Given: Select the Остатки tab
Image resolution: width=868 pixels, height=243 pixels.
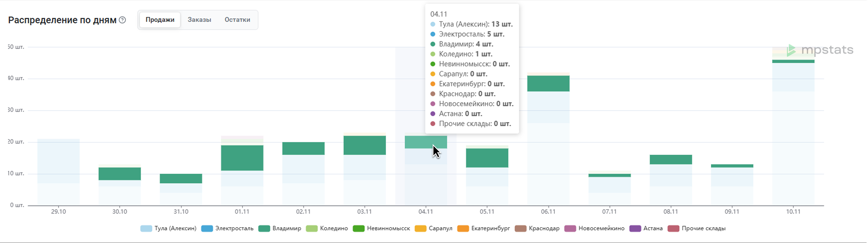Looking at the screenshot, I should point(237,20).
